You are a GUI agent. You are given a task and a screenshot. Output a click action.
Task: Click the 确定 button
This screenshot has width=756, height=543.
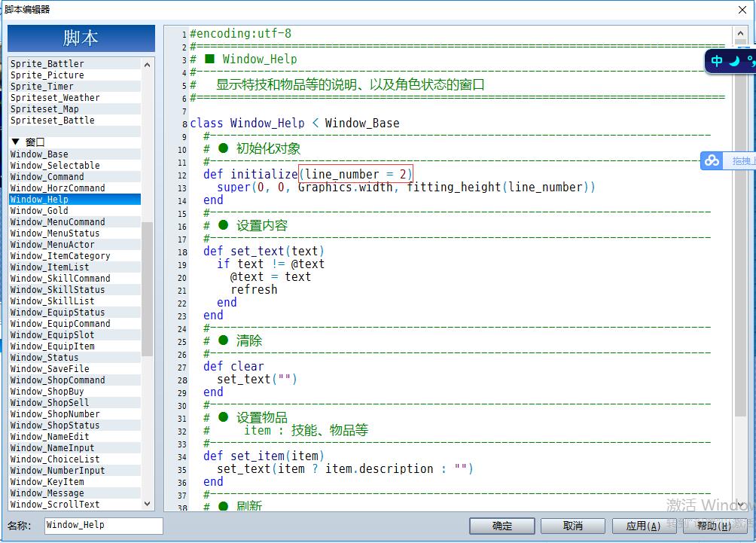tap(502, 526)
